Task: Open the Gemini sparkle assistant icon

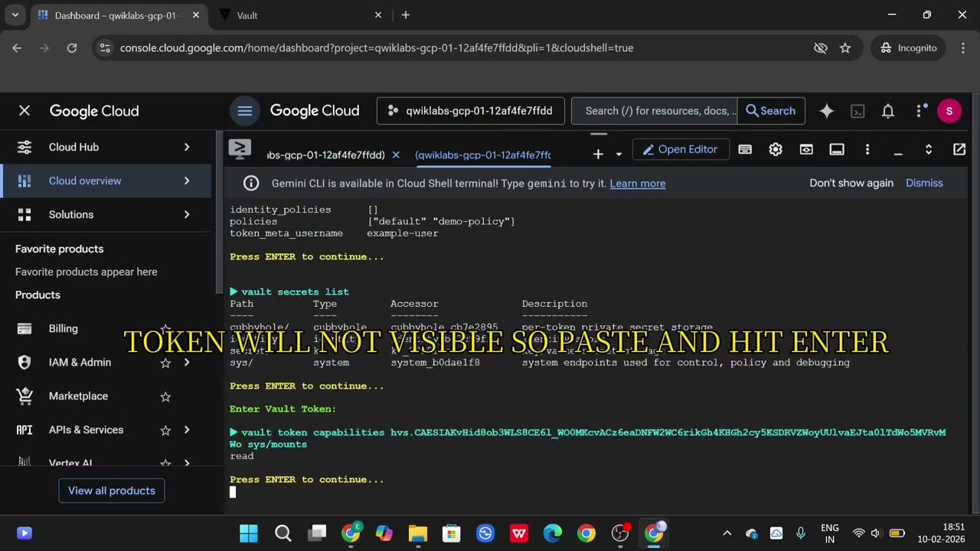Action: pos(827,111)
